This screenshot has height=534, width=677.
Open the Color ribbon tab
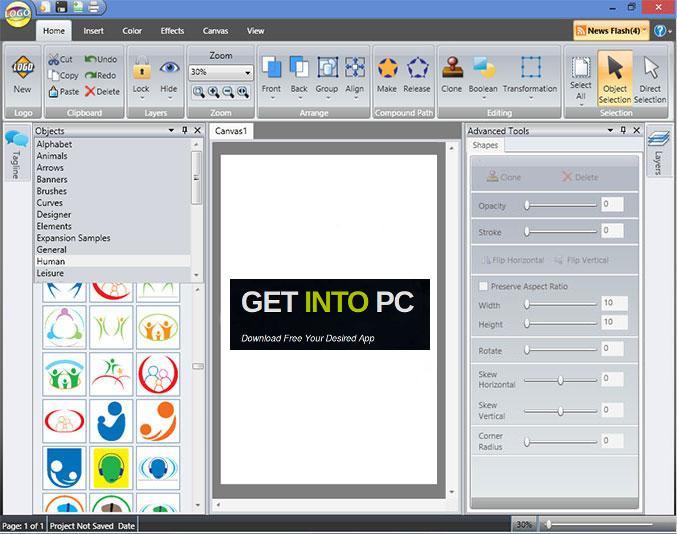132,31
